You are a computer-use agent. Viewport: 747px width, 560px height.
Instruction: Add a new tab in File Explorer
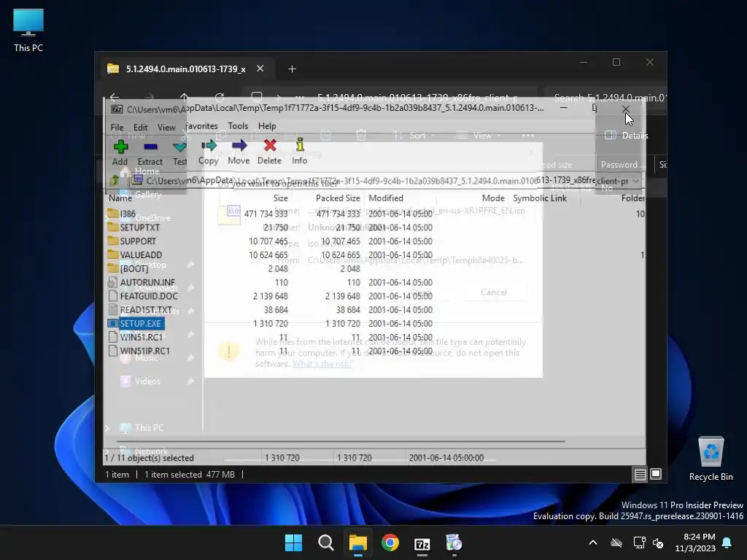292,69
